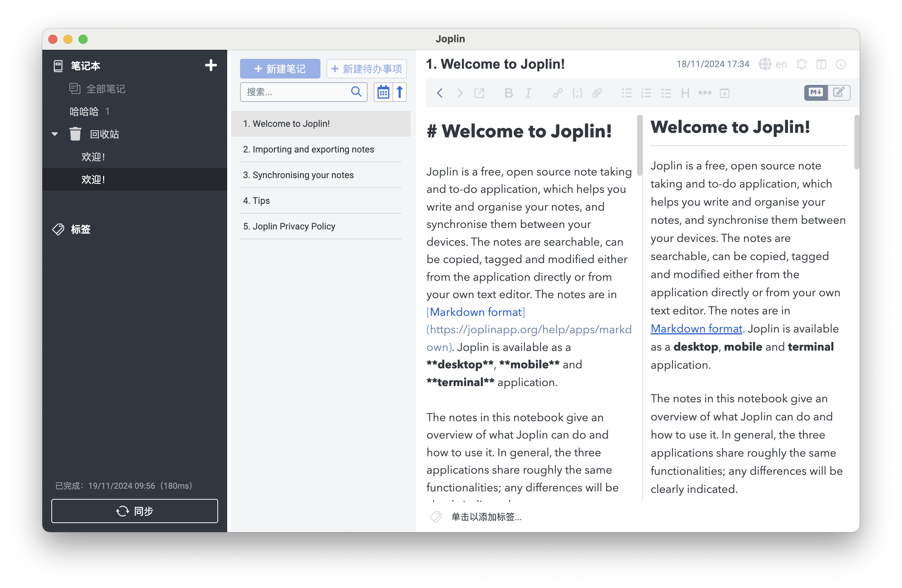Click the note date 18/11/2024 17:34
Screen dimensions: 902x588
713,64
